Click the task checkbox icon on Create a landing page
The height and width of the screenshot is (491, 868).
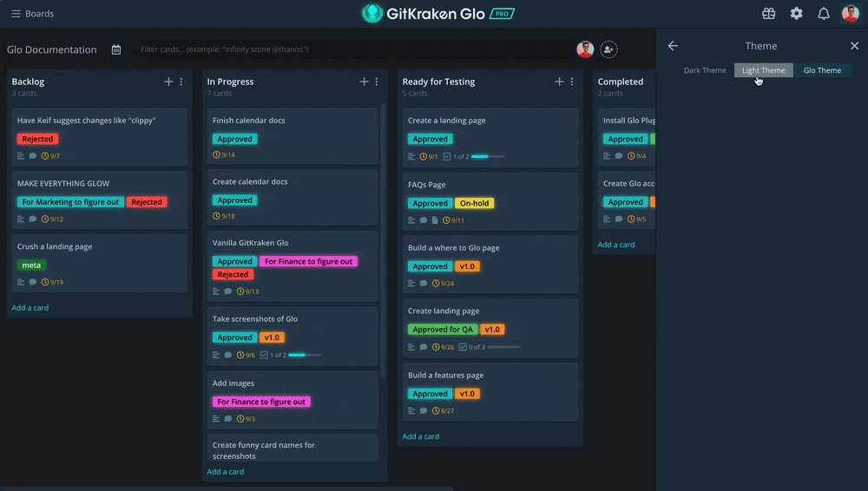point(447,157)
